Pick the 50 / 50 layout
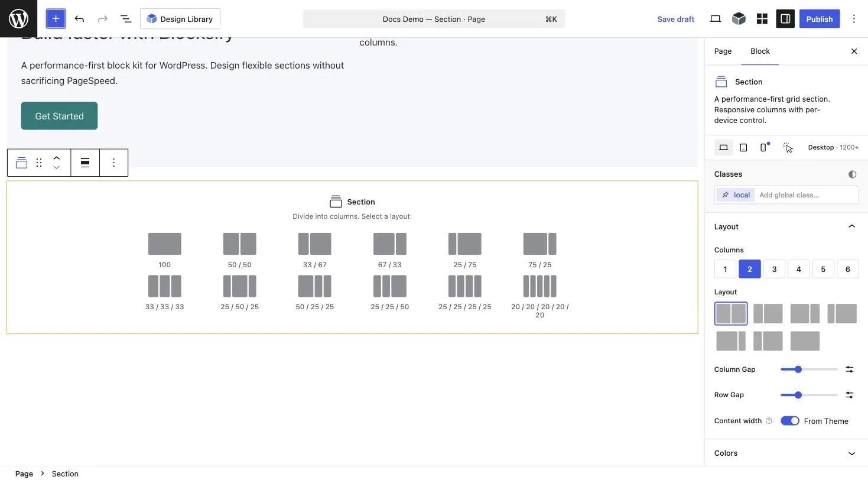 [239, 251]
